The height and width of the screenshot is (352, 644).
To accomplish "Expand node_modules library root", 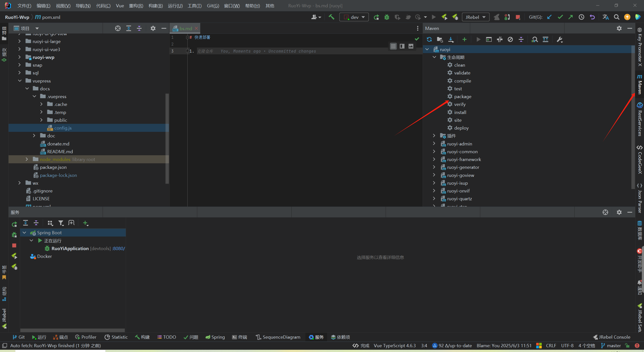I will click(27, 159).
